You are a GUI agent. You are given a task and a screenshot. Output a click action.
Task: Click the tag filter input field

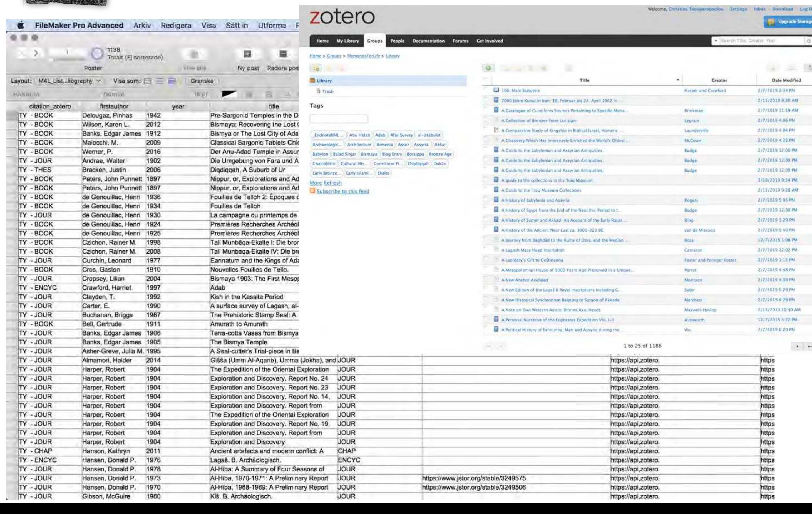coord(339,119)
